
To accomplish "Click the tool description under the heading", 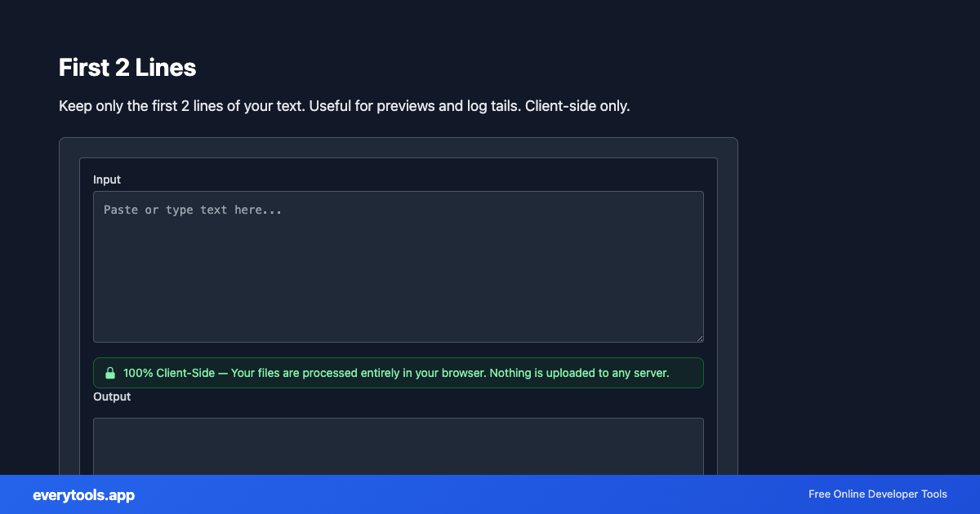I will 344,106.
